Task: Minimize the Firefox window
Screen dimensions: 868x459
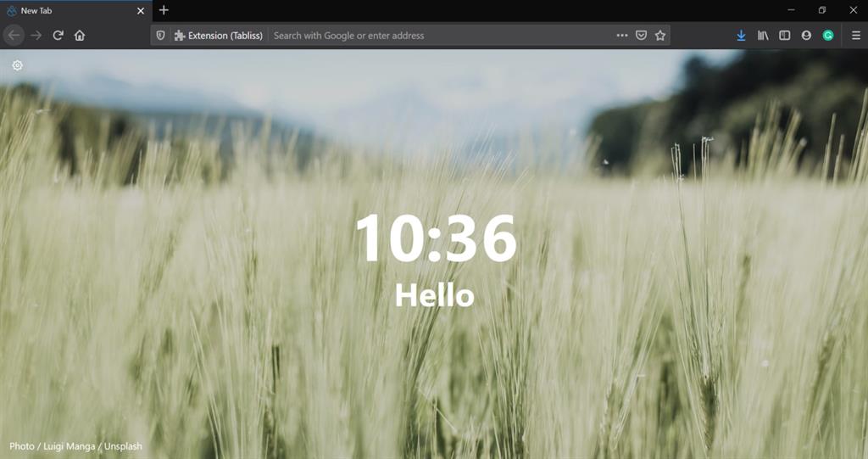Action: tap(791, 10)
